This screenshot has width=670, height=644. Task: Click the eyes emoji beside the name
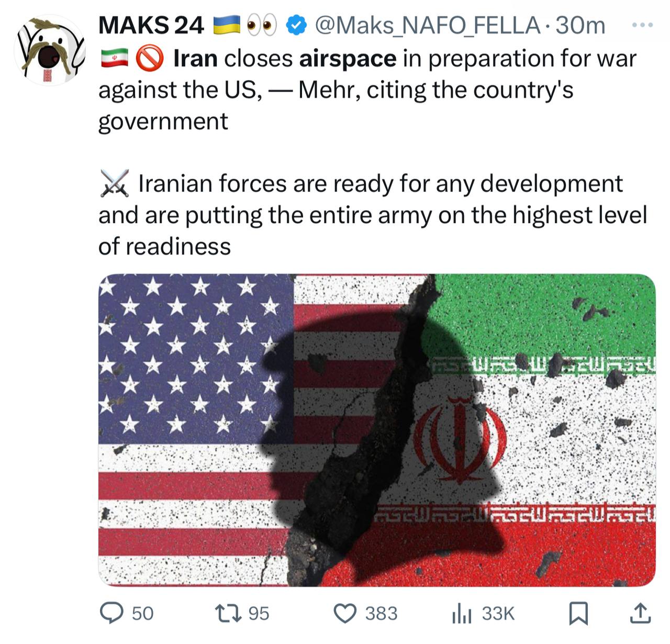(261, 25)
